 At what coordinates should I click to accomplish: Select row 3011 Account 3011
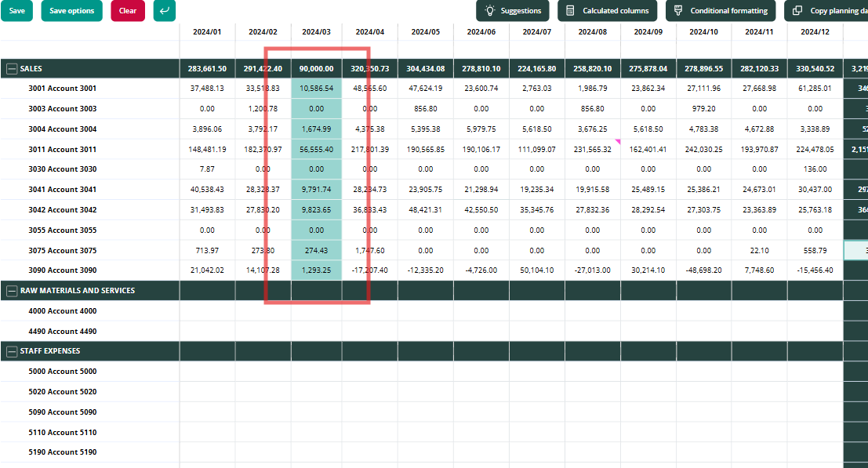[x=63, y=150]
